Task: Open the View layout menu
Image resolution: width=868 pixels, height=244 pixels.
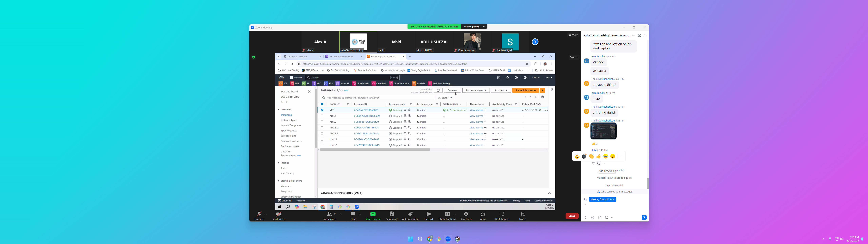Action: click(573, 35)
